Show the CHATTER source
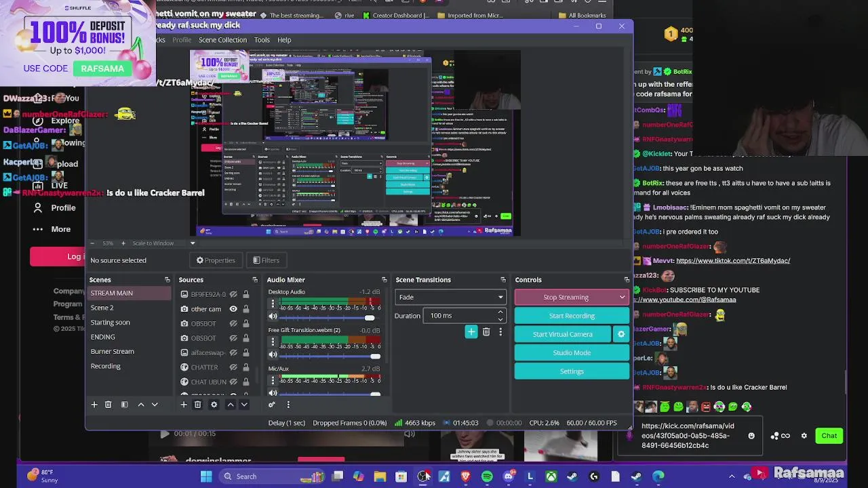This screenshot has height=488, width=868. tap(233, 367)
